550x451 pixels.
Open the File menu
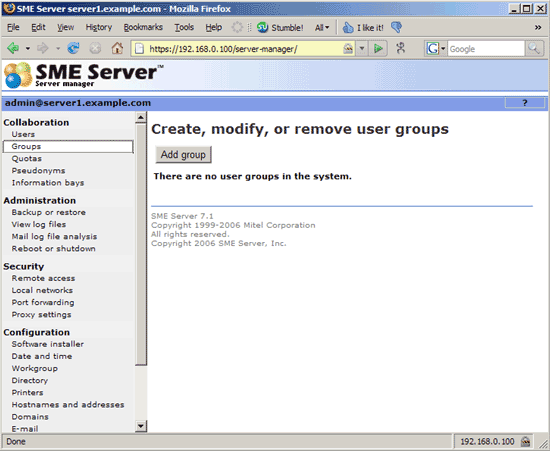[13, 27]
